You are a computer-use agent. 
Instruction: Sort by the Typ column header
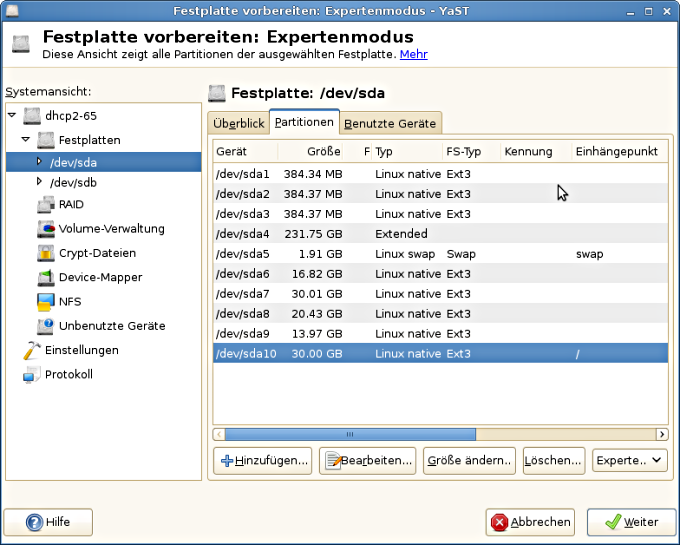click(x=407, y=151)
